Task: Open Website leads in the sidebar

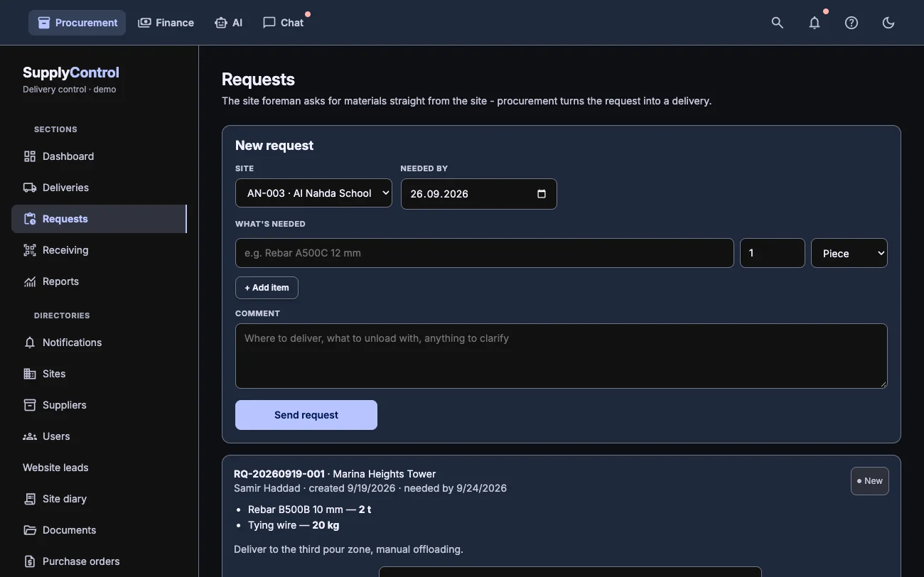Action: pos(55,468)
